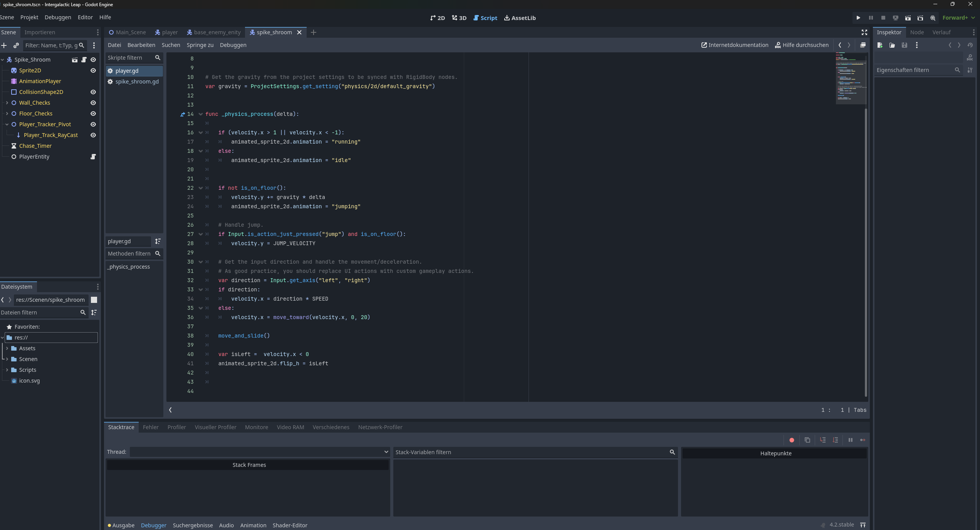Screen dimensions: 980x530
Task: Run the current scene with the clapperboard icon
Action: (x=908, y=18)
